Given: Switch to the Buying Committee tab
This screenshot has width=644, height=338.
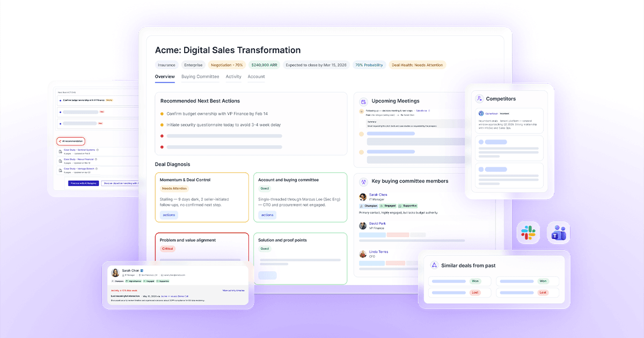Looking at the screenshot, I should coord(200,77).
